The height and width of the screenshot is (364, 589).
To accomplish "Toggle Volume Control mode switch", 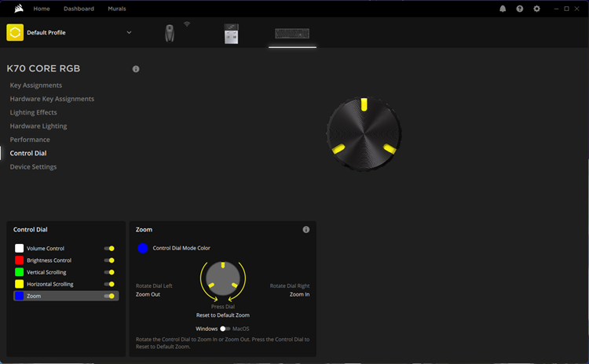I will [x=109, y=249].
